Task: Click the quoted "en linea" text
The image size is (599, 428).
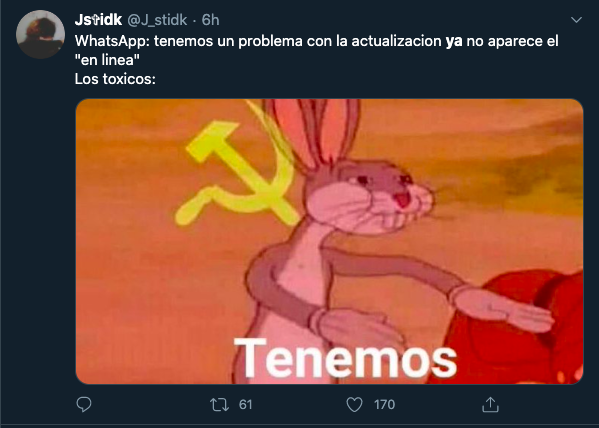Action: point(105,60)
